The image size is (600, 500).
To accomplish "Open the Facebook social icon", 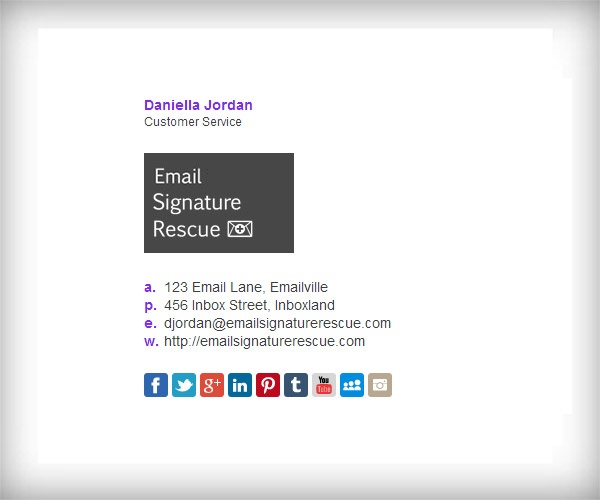I will pyautogui.click(x=156, y=385).
